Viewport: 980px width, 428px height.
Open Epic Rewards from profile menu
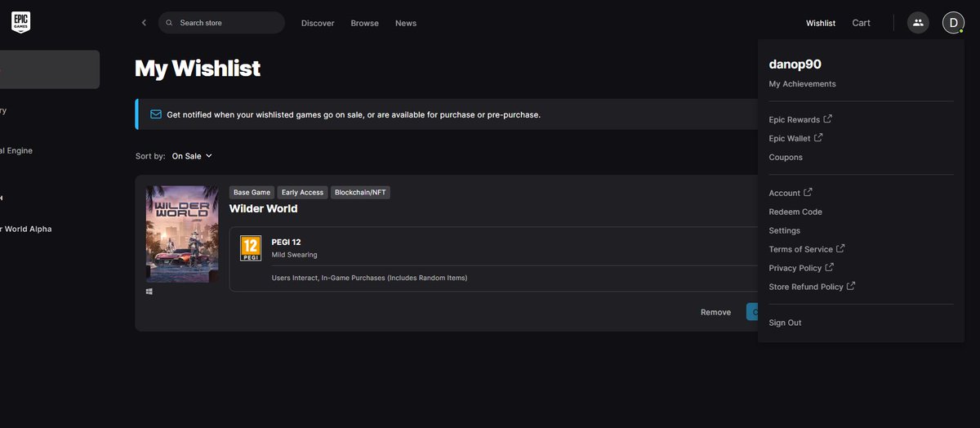click(795, 120)
